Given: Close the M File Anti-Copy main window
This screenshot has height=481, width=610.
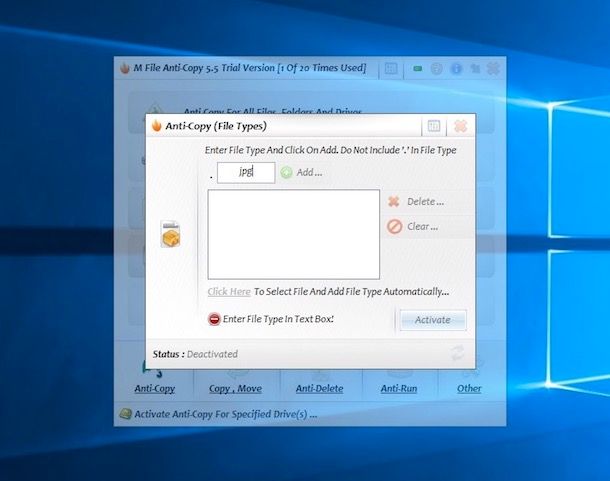Looking at the screenshot, I should point(493,69).
